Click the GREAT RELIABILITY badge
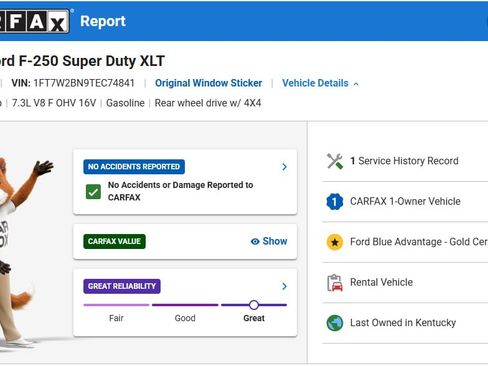The width and height of the screenshot is (488, 366). point(122,286)
